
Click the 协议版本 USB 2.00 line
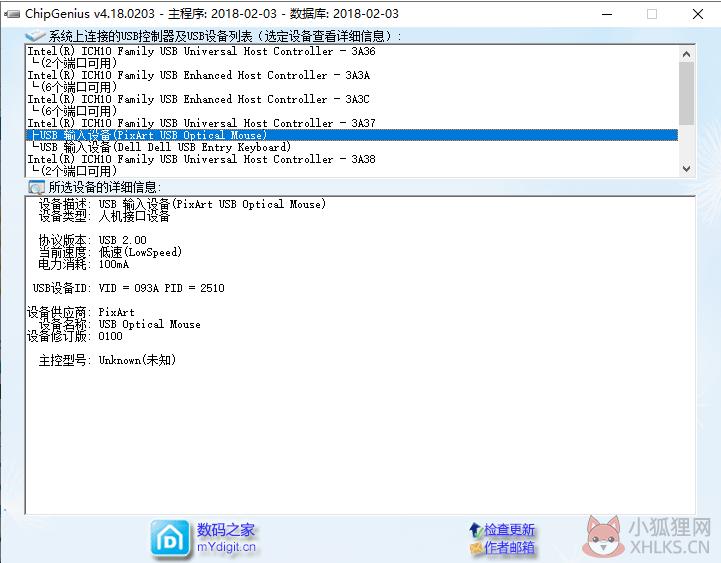pyautogui.click(x=92, y=240)
